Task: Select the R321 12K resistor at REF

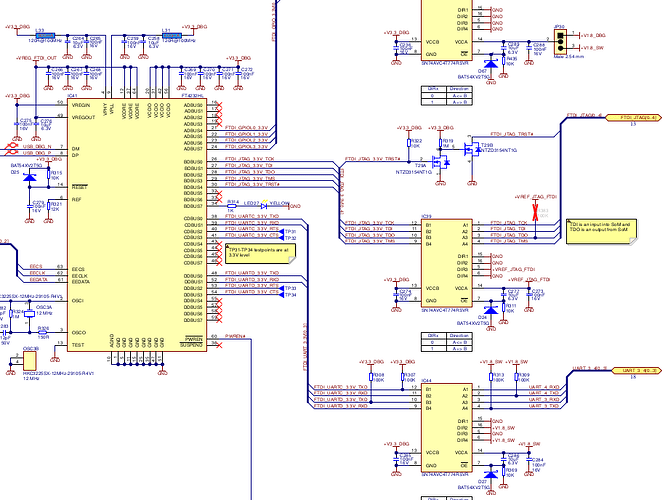Action: pyautogui.click(x=48, y=206)
